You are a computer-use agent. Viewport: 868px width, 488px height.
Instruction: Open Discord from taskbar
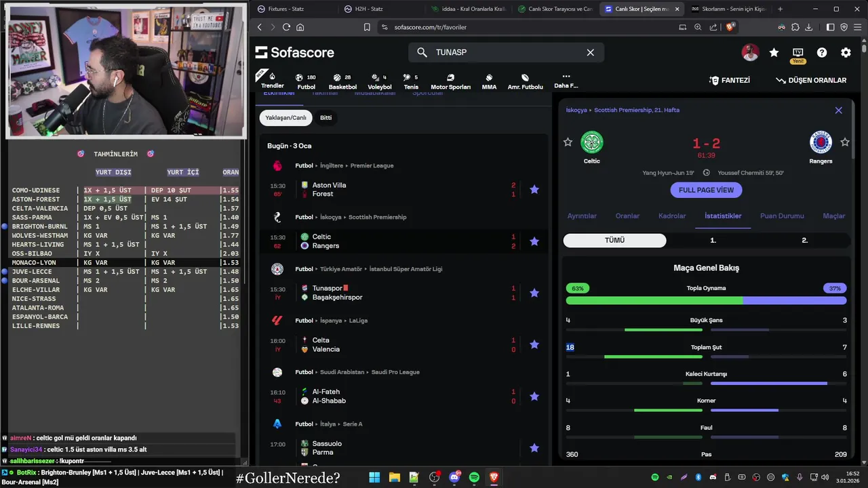[x=454, y=477]
